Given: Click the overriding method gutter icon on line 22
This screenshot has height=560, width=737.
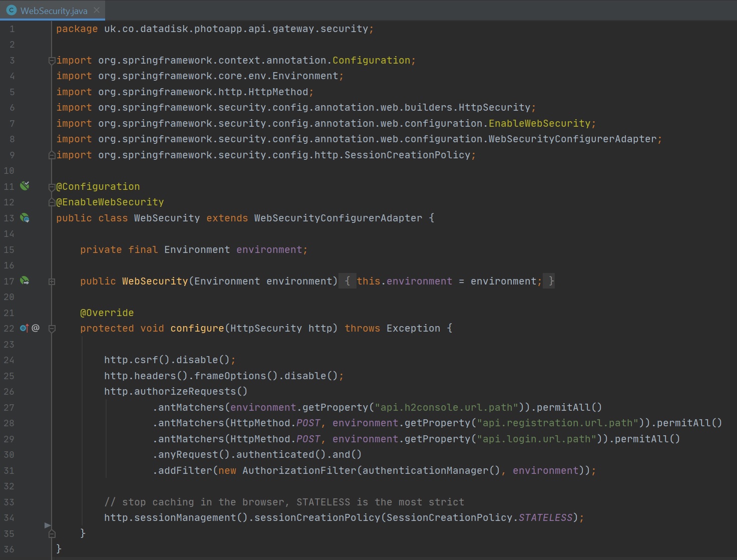Looking at the screenshot, I should click(x=24, y=328).
